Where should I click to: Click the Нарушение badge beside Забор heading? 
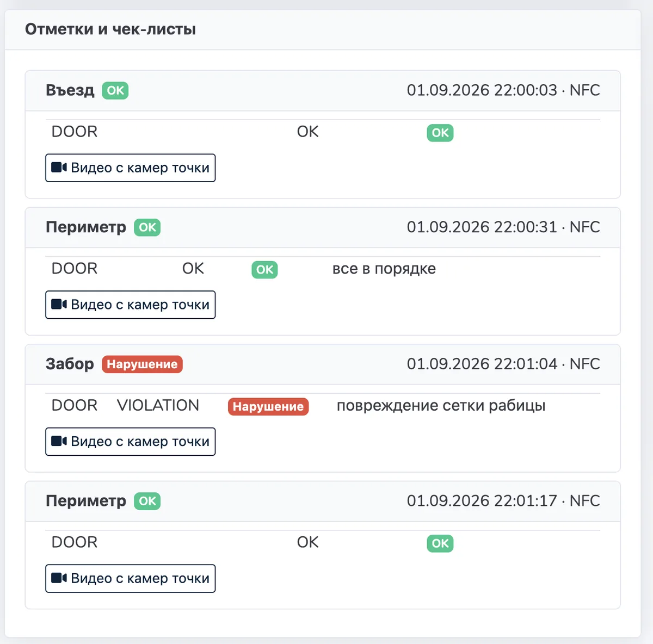pyautogui.click(x=142, y=364)
